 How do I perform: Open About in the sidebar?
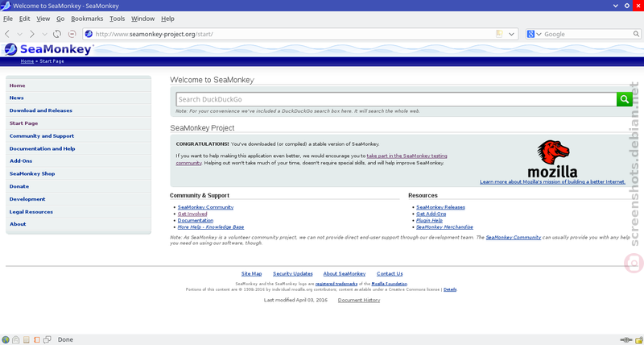click(18, 224)
